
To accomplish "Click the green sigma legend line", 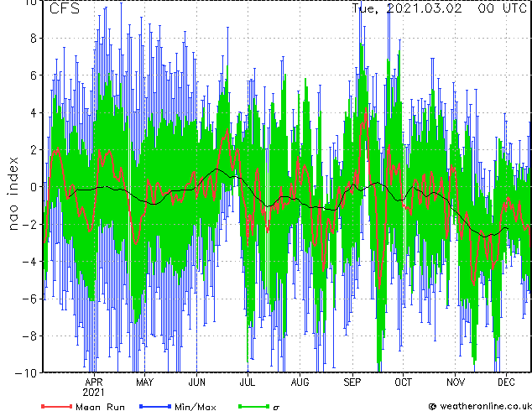I will pos(254,406).
